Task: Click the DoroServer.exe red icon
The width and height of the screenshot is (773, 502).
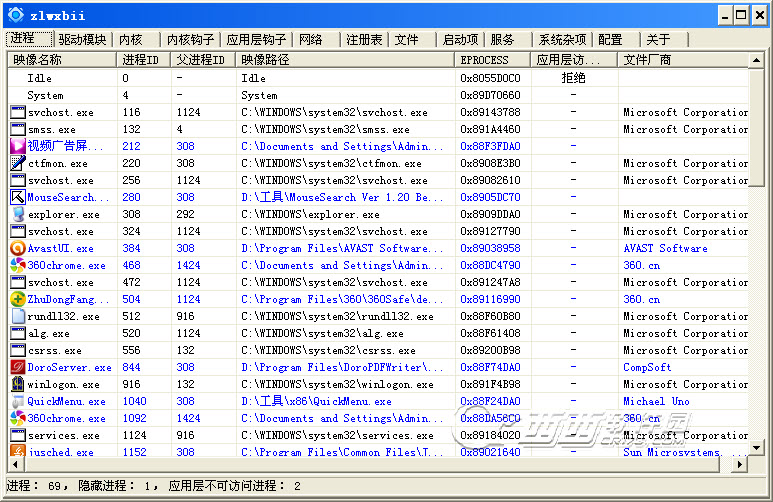Action: [x=18, y=367]
